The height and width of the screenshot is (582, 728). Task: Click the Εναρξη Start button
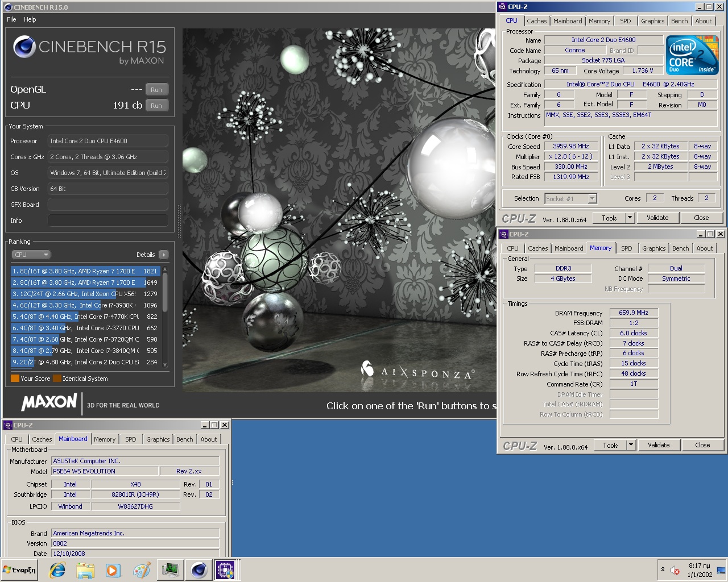[20, 570]
